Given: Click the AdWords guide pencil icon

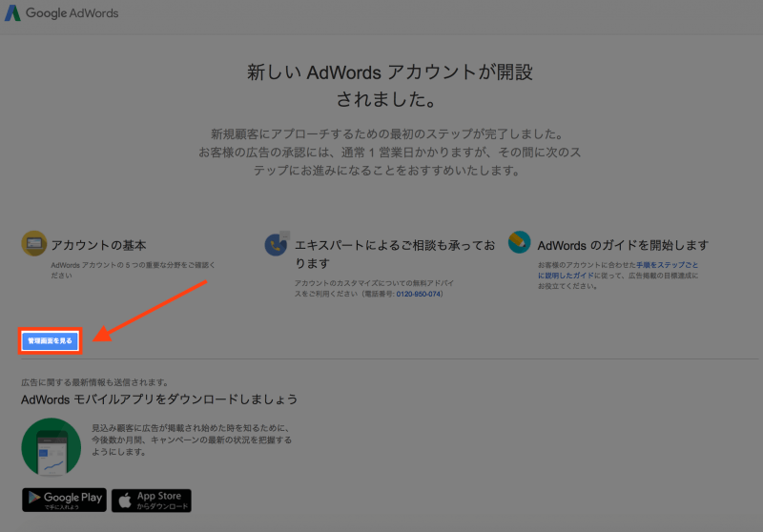Looking at the screenshot, I should (x=519, y=242).
